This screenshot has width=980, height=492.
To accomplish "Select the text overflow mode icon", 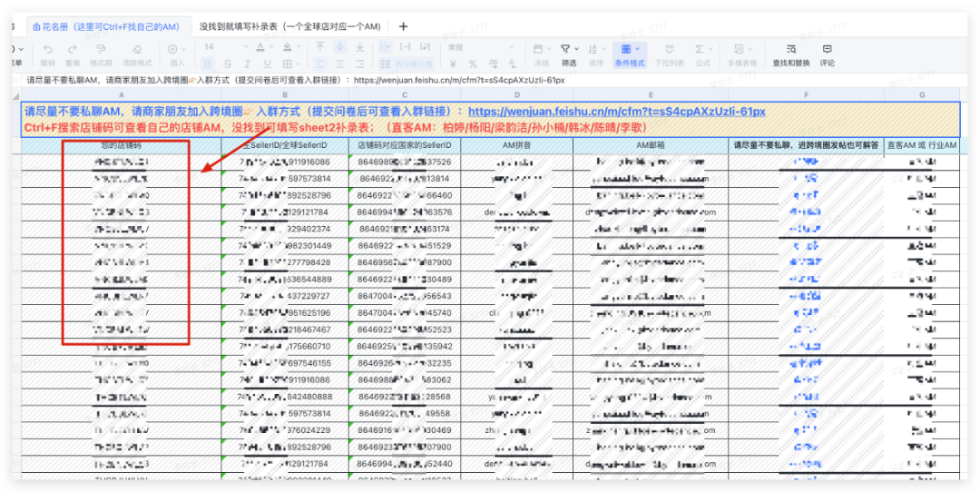I will [x=385, y=47].
